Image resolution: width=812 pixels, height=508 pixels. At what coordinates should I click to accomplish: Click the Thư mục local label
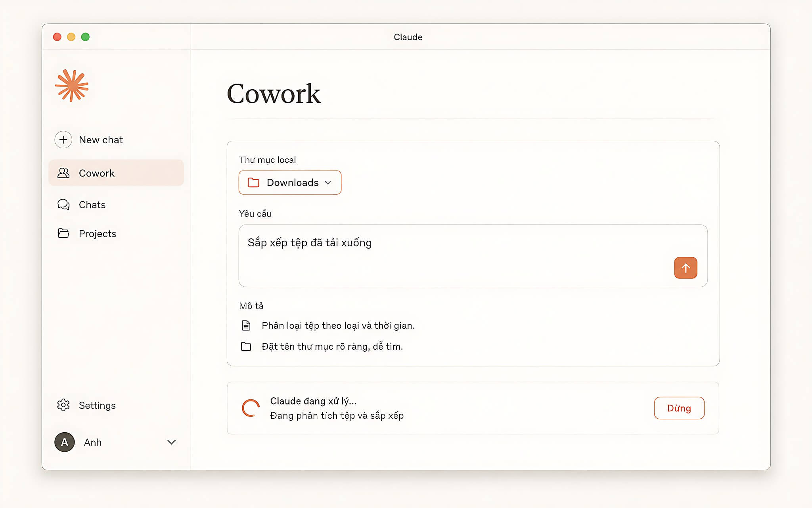(267, 160)
